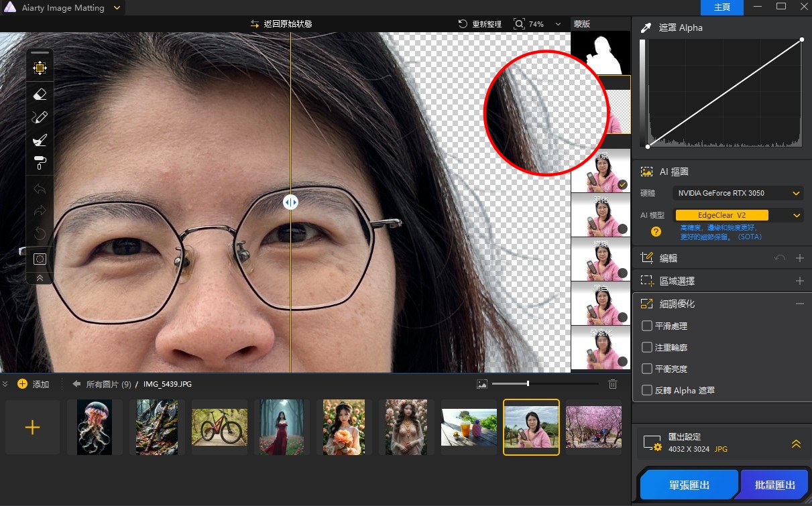Click the 主頁 home tab
812x506 pixels.
[722, 7]
